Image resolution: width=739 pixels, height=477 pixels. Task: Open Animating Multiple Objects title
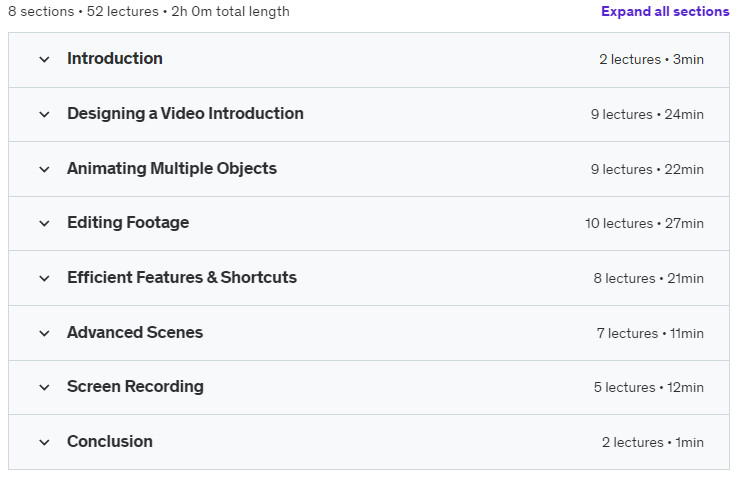point(172,169)
